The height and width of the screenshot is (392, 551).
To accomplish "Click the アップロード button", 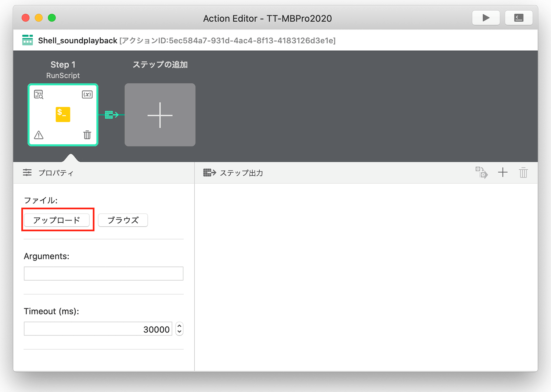I will pyautogui.click(x=57, y=220).
